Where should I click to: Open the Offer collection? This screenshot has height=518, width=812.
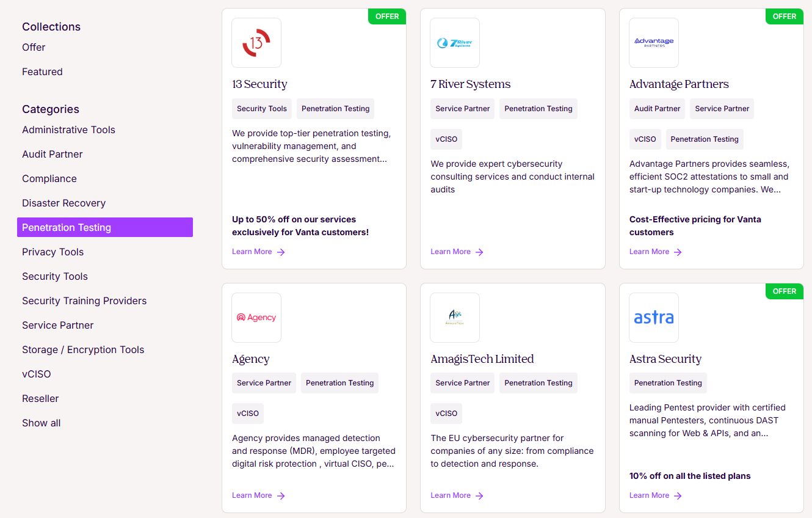coord(33,47)
